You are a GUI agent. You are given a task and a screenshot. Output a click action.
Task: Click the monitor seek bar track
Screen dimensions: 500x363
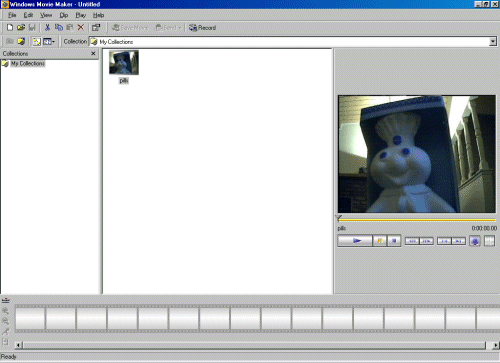coord(417,220)
